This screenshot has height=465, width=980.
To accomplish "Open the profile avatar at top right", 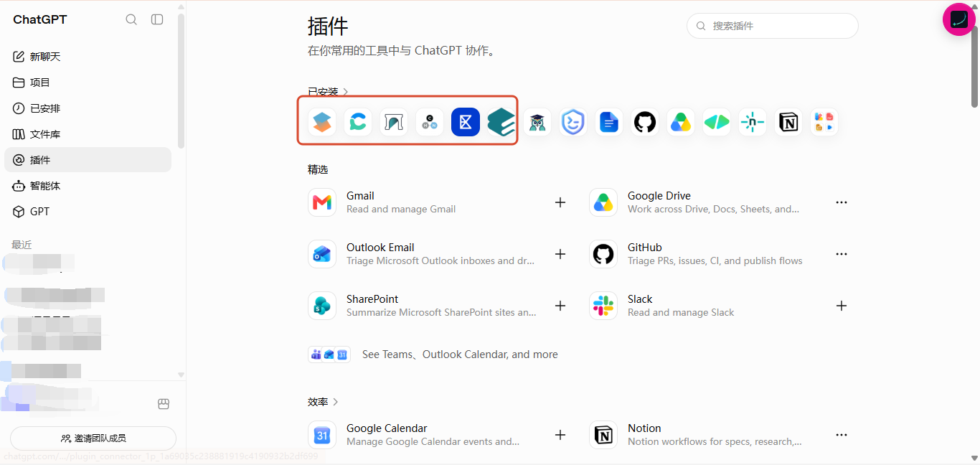I will tap(959, 19).
